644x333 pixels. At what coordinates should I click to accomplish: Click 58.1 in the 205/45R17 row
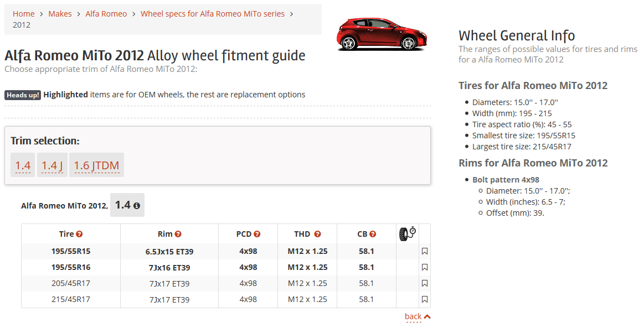pyautogui.click(x=367, y=283)
